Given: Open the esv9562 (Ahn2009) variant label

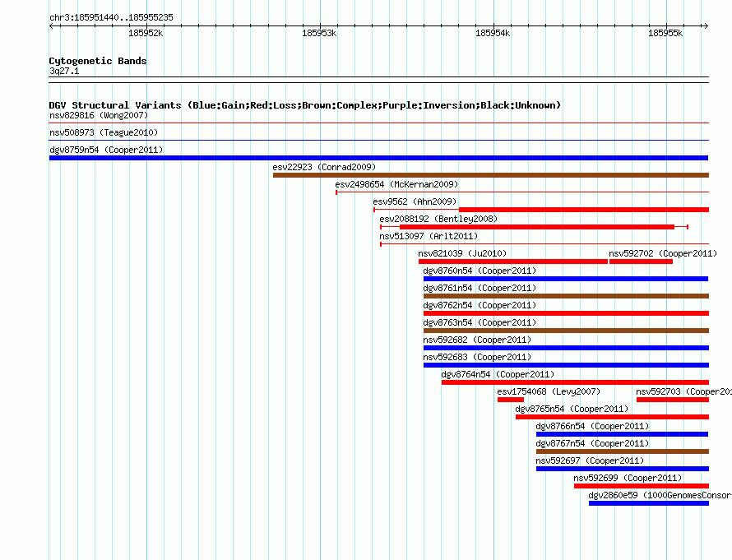Looking at the screenshot, I should (415, 201).
